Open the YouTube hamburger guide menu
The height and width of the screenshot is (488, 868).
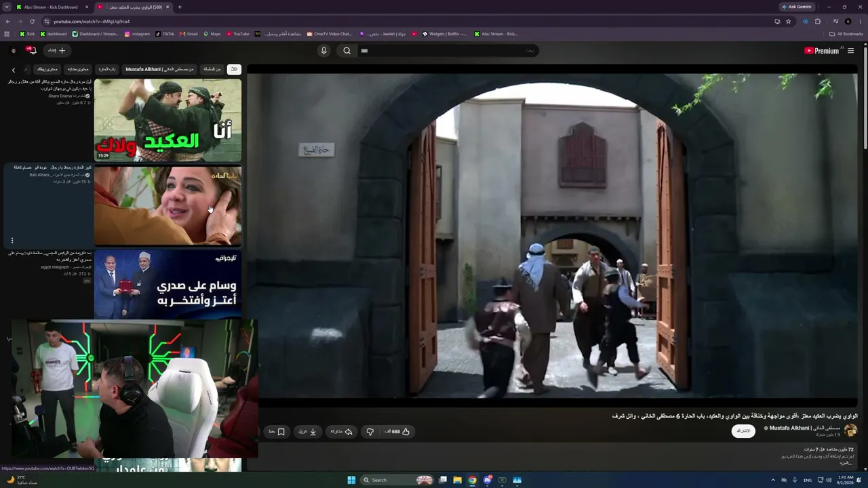850,51
